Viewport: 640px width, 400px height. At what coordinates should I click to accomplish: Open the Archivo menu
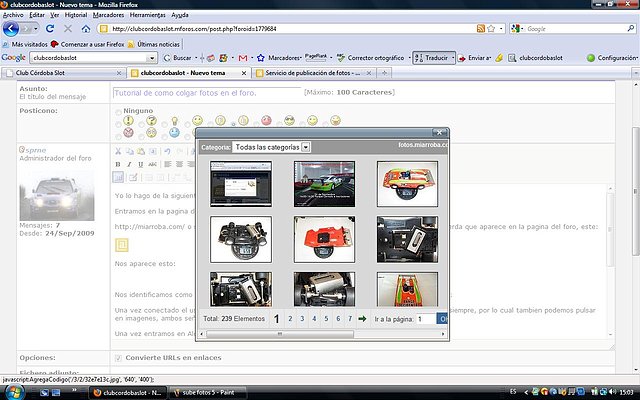coord(13,15)
